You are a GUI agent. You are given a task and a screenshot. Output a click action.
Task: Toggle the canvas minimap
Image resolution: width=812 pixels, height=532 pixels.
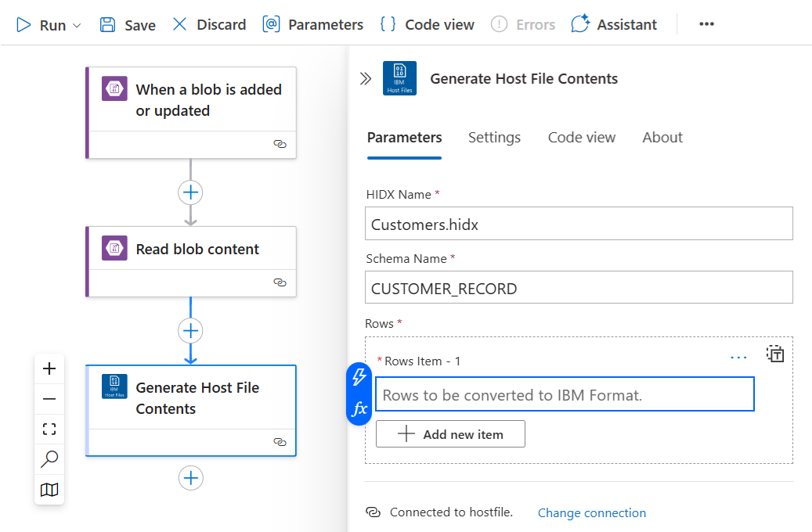pyautogui.click(x=49, y=490)
